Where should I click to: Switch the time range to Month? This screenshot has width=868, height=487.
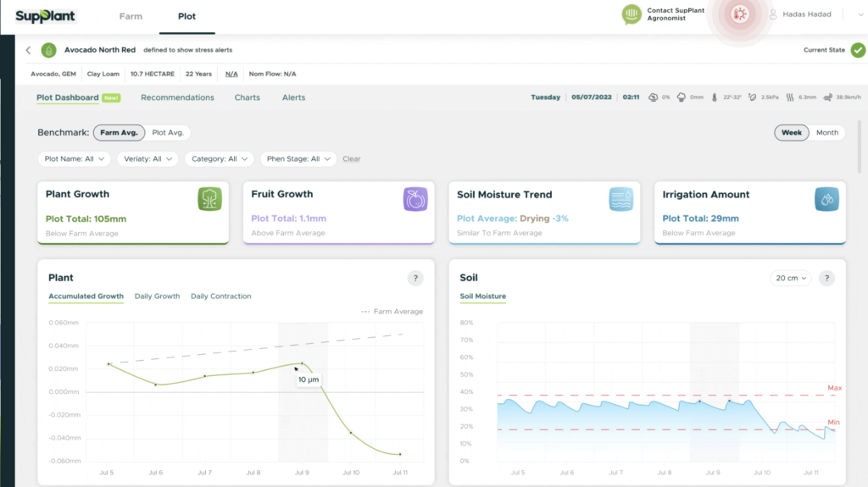[x=826, y=133]
